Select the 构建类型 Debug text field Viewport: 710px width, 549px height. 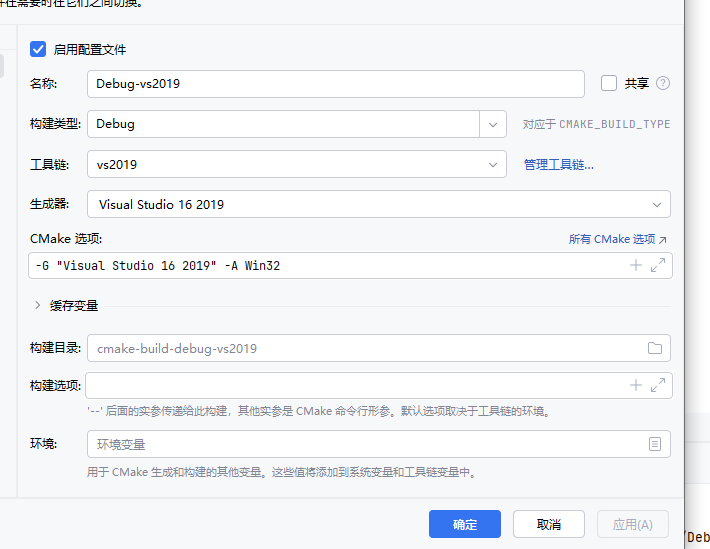point(283,124)
